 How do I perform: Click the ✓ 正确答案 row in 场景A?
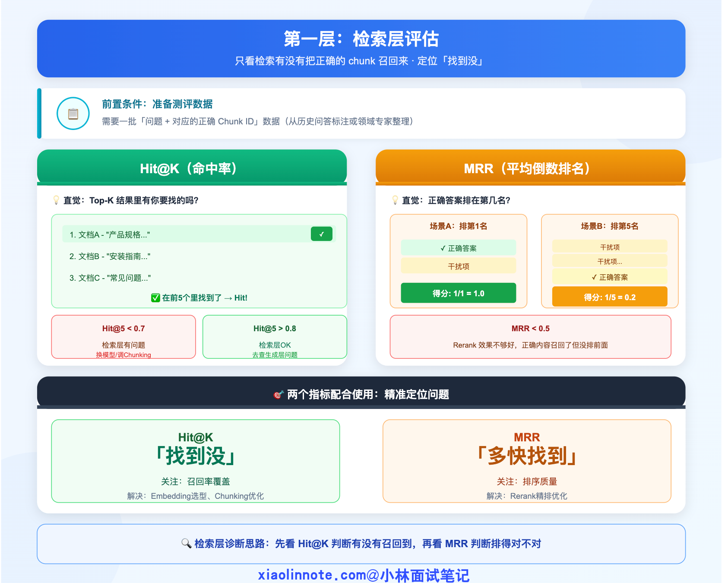coord(458,248)
